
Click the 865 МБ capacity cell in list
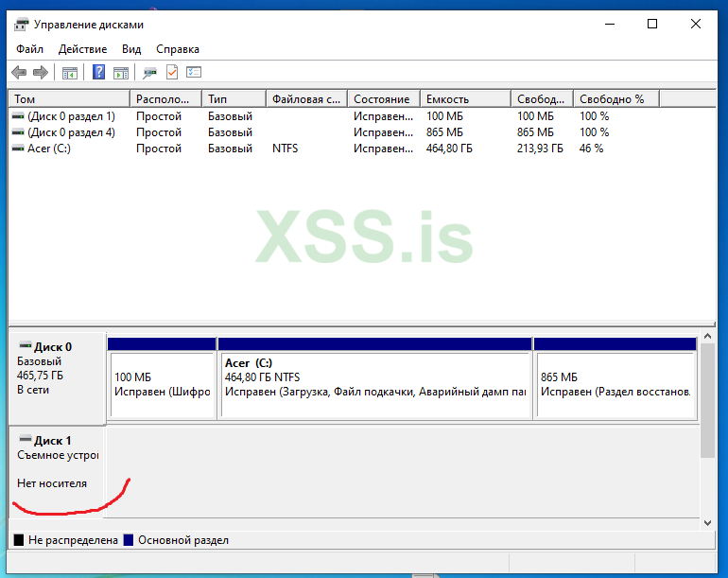444,132
